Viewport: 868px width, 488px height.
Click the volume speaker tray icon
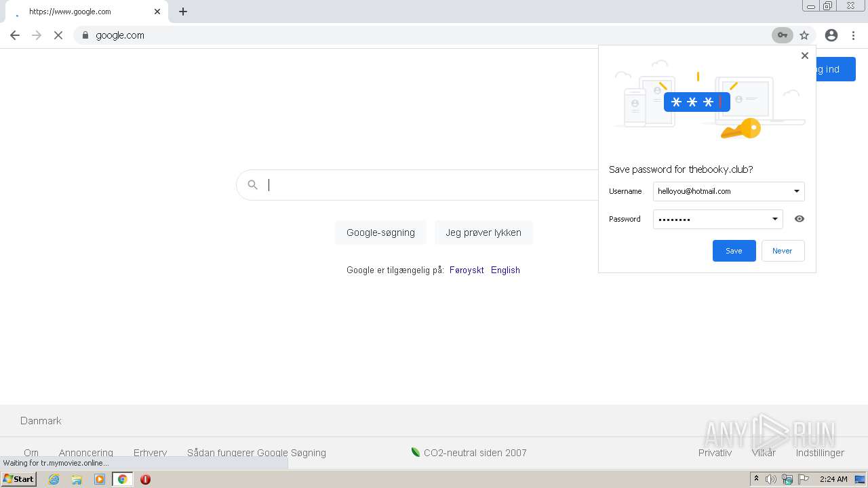coord(771,479)
